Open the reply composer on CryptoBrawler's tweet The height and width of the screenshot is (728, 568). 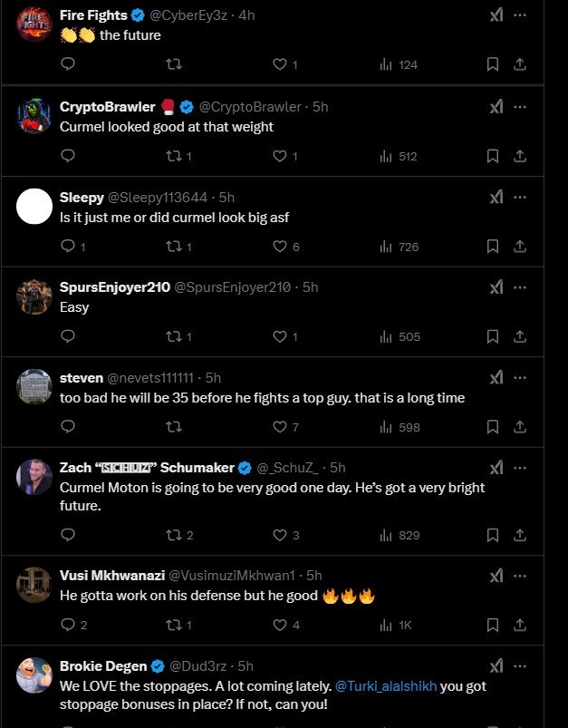coord(68,155)
